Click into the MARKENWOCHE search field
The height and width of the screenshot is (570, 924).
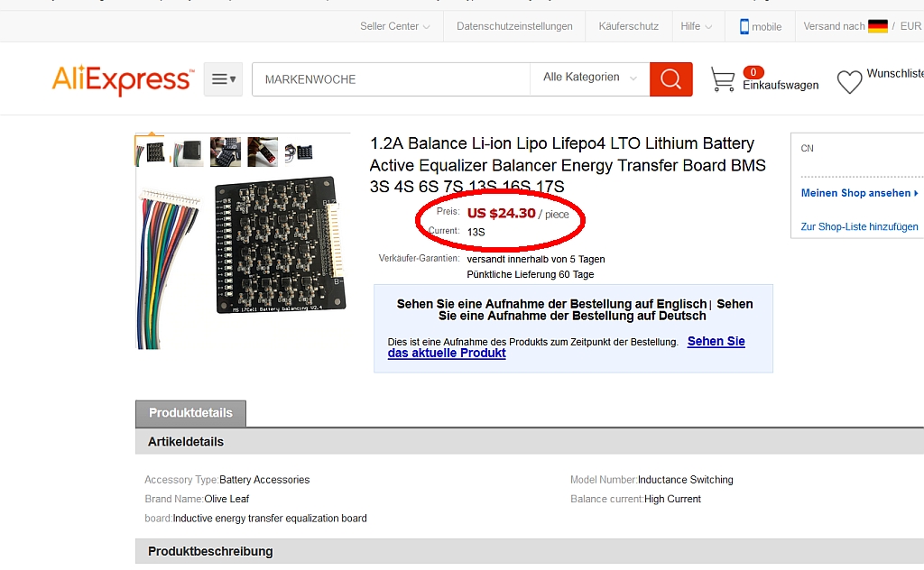pyautogui.click(x=392, y=78)
